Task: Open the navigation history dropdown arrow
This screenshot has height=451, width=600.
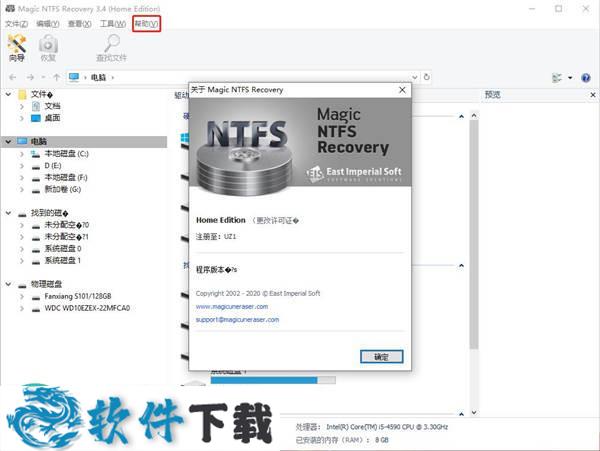Action: (x=43, y=77)
